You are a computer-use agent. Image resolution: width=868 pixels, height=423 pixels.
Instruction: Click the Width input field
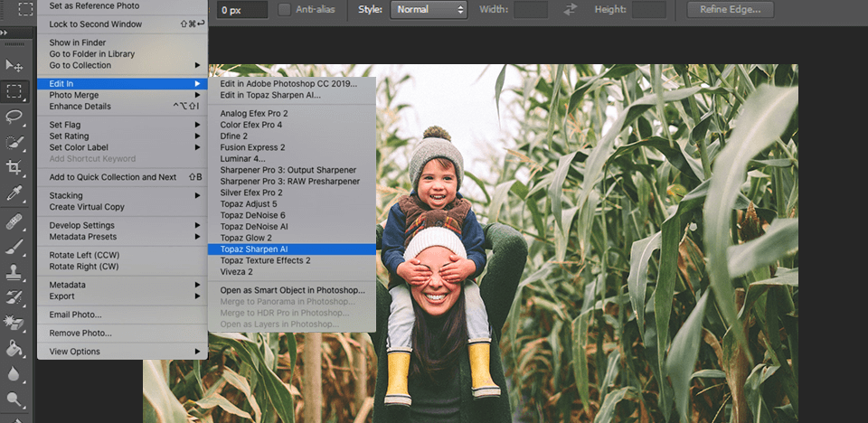[531, 9]
